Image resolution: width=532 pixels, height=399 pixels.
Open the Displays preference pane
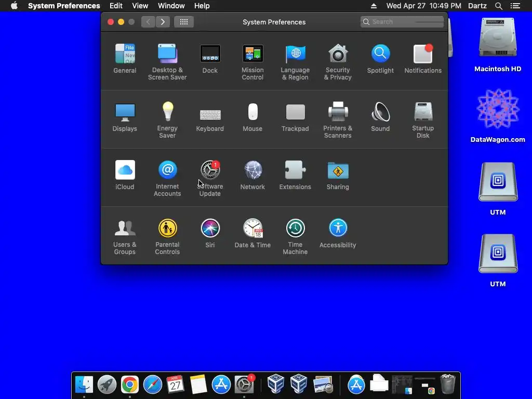click(125, 117)
